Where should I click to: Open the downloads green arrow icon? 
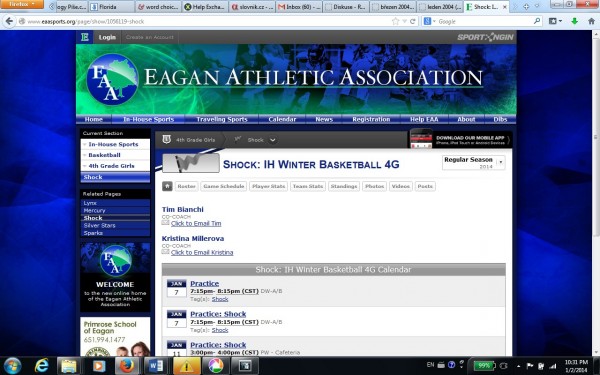click(574, 21)
